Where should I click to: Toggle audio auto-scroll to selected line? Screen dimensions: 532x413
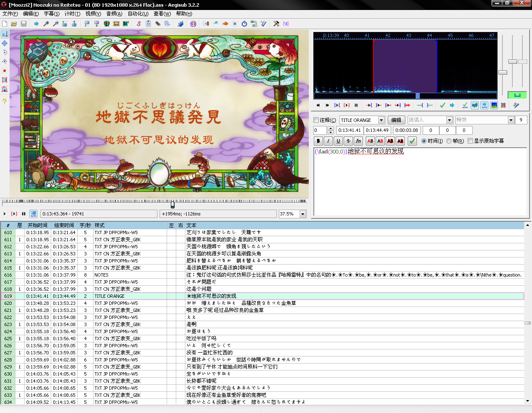484,105
